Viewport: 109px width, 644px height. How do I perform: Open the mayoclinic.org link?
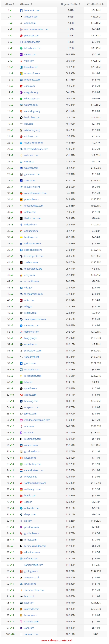tap(32, 187)
